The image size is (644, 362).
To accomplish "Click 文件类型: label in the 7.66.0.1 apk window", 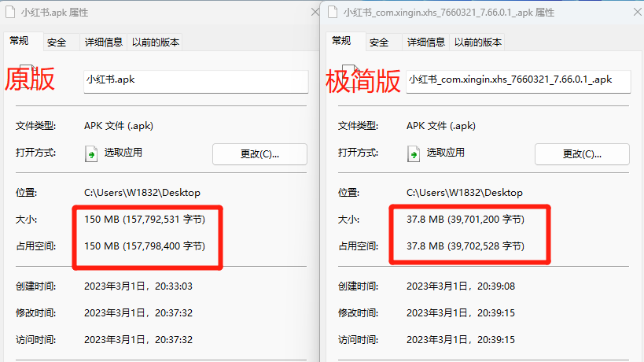I will click(x=358, y=126).
